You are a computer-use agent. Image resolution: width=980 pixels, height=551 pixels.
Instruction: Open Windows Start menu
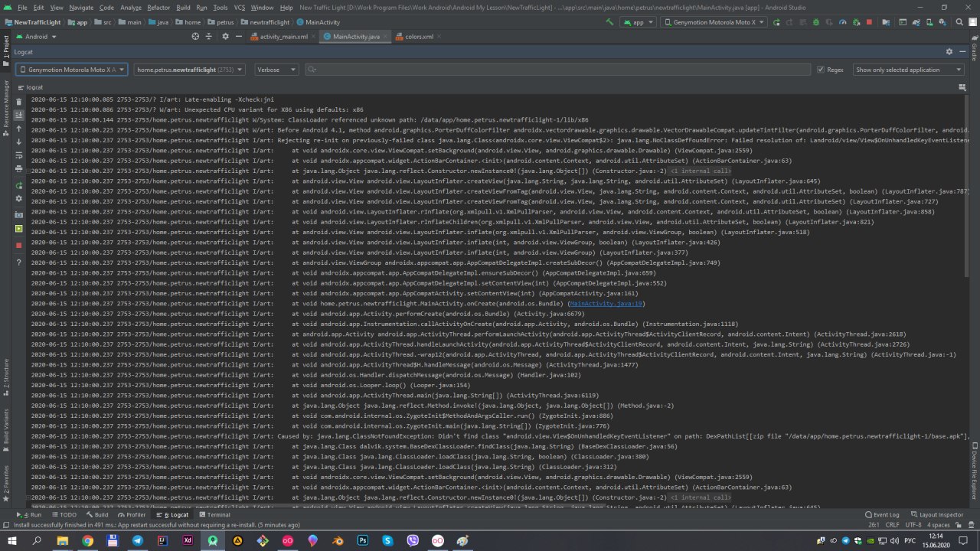coord(12,541)
